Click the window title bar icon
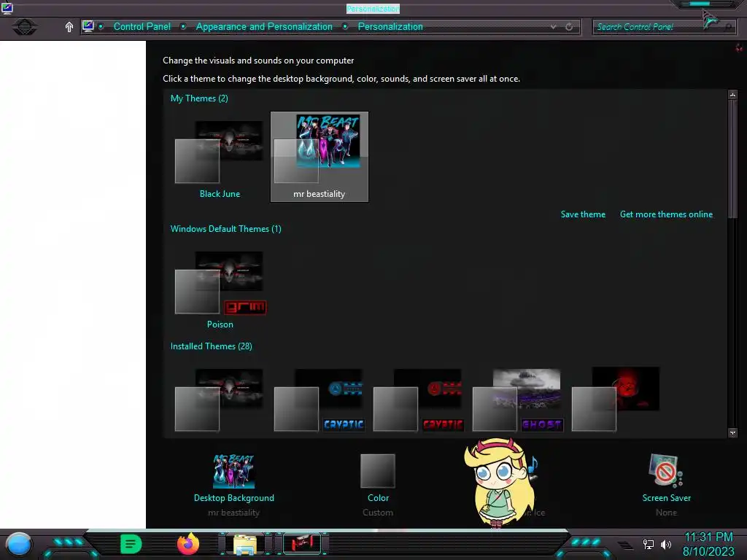 click(x=7, y=7)
